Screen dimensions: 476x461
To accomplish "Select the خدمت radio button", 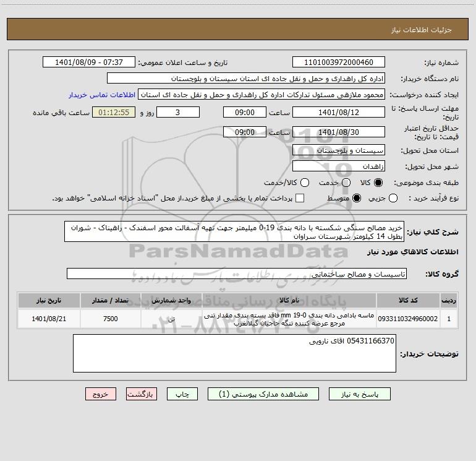I will point(346,183).
